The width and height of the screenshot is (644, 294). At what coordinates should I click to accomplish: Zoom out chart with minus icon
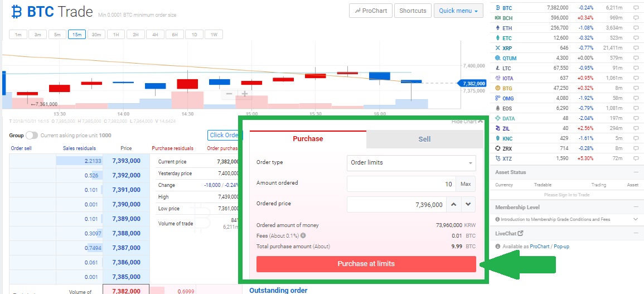point(229,94)
